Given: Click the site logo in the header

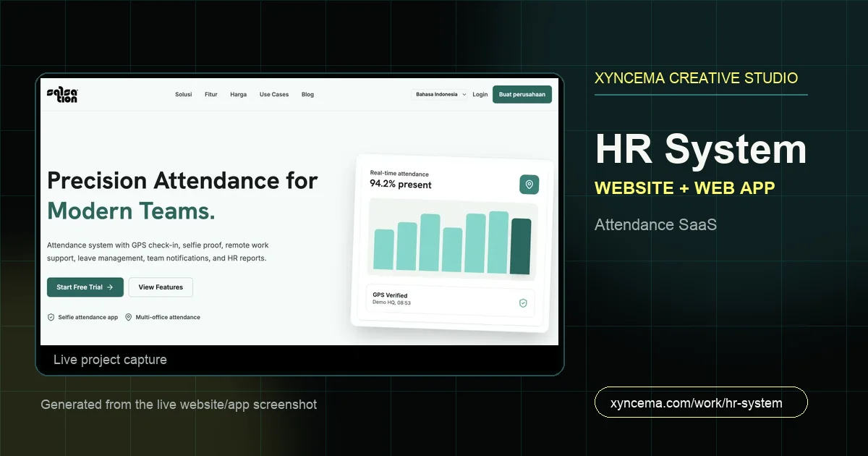Looking at the screenshot, I should coord(62,94).
